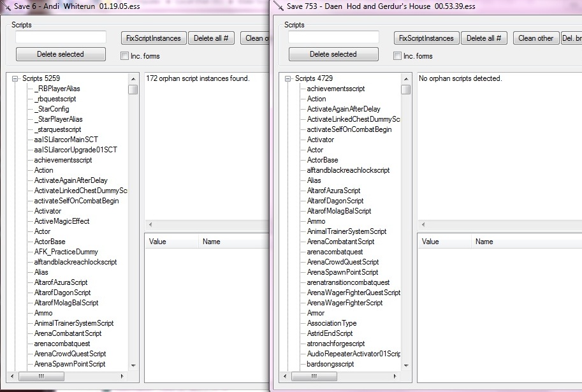Viewport: 582px width, 392px height.
Task: Click the sword icon of Save 753 window
Action: 279,6
